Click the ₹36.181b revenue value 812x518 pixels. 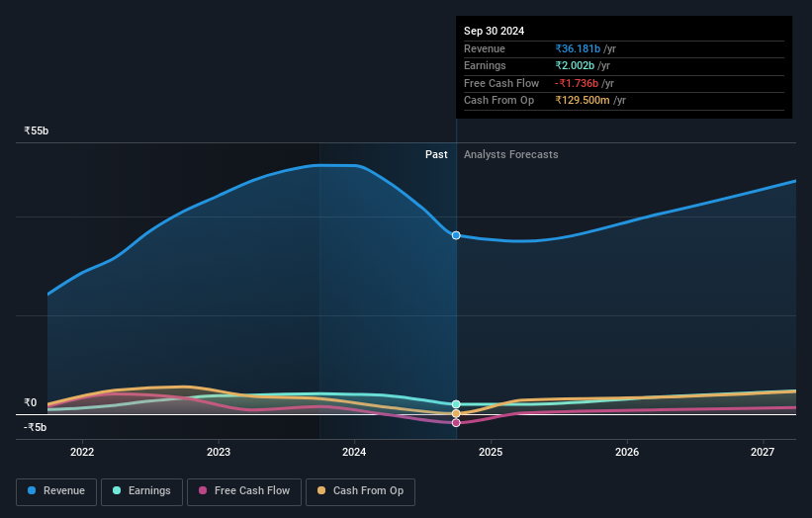[578, 48]
